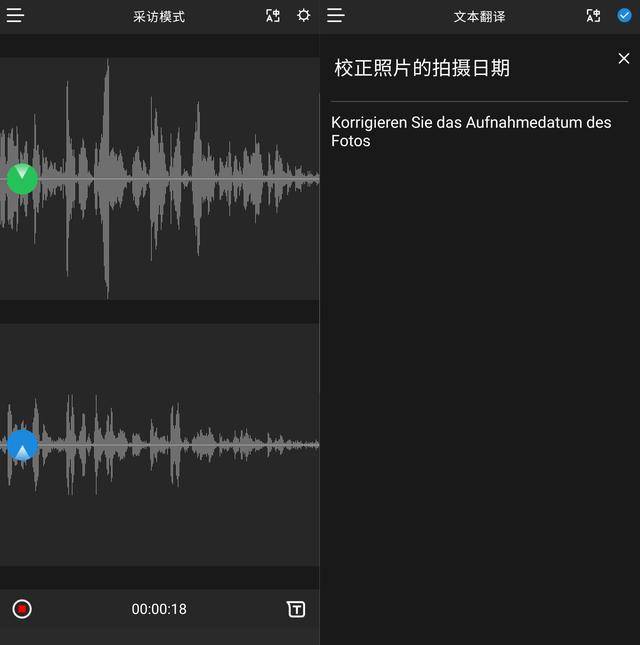The width and height of the screenshot is (640, 645).
Task: Click the empty area below German translation
Action: tap(480, 400)
